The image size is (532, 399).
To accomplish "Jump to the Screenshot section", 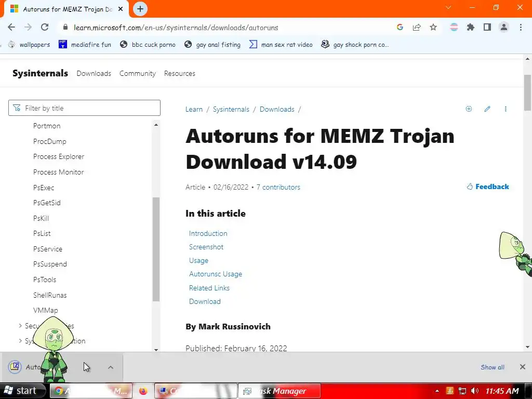I will click(206, 247).
